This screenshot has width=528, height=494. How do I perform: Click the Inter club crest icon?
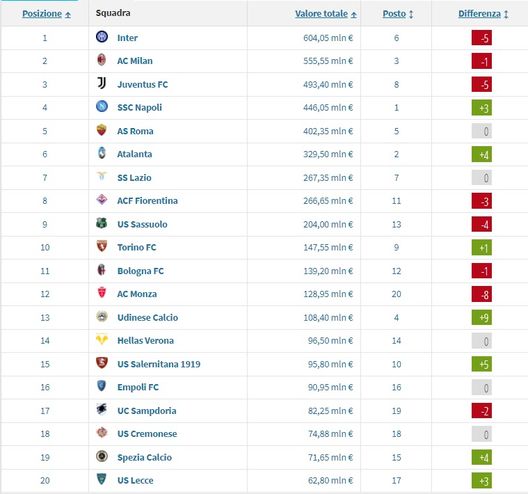[x=102, y=36]
